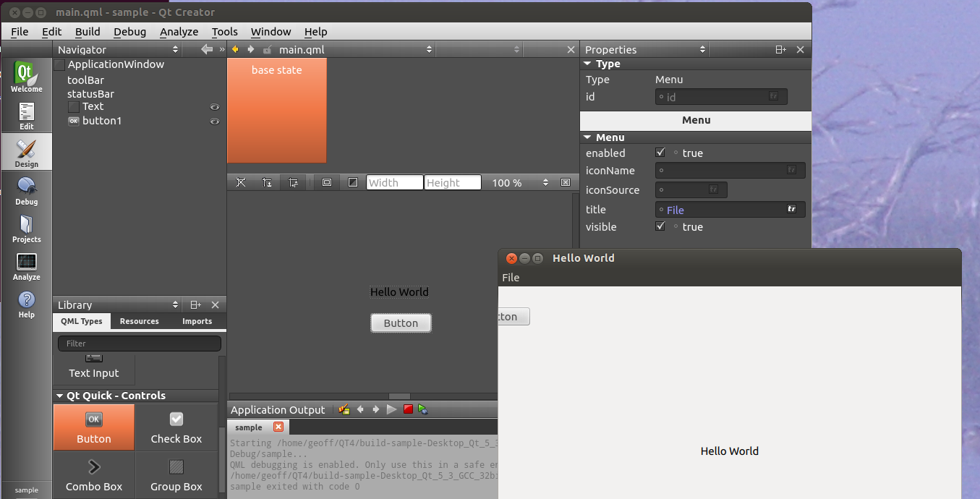
Task: Close the Properties panel
Action: pyautogui.click(x=800, y=49)
